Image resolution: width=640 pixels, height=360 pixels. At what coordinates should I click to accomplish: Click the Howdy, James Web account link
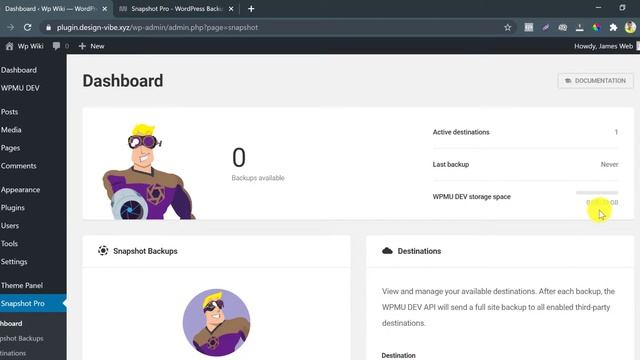(603, 46)
